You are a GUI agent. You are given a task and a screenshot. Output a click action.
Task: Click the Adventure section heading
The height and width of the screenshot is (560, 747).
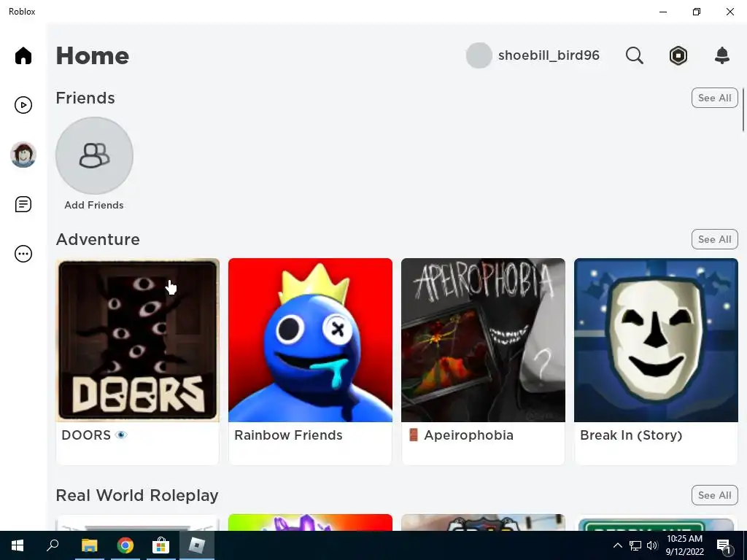(98, 239)
